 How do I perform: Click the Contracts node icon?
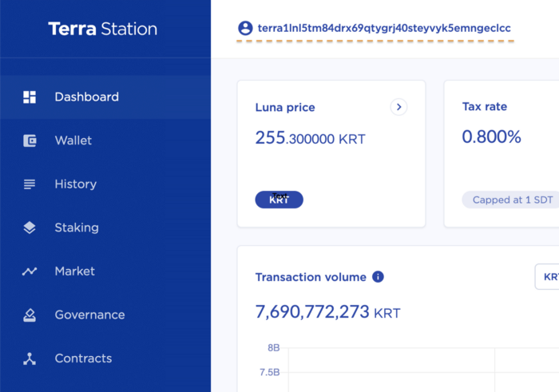pos(30,358)
